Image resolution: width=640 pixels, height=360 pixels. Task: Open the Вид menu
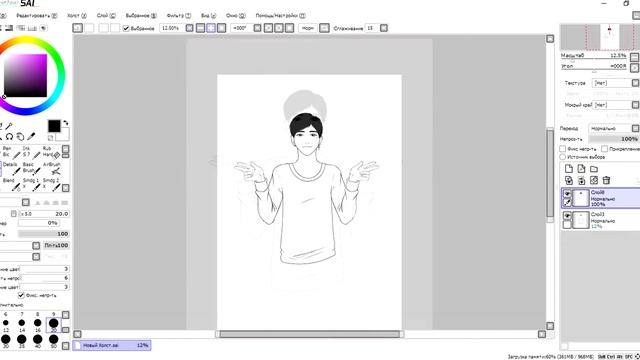click(208, 16)
